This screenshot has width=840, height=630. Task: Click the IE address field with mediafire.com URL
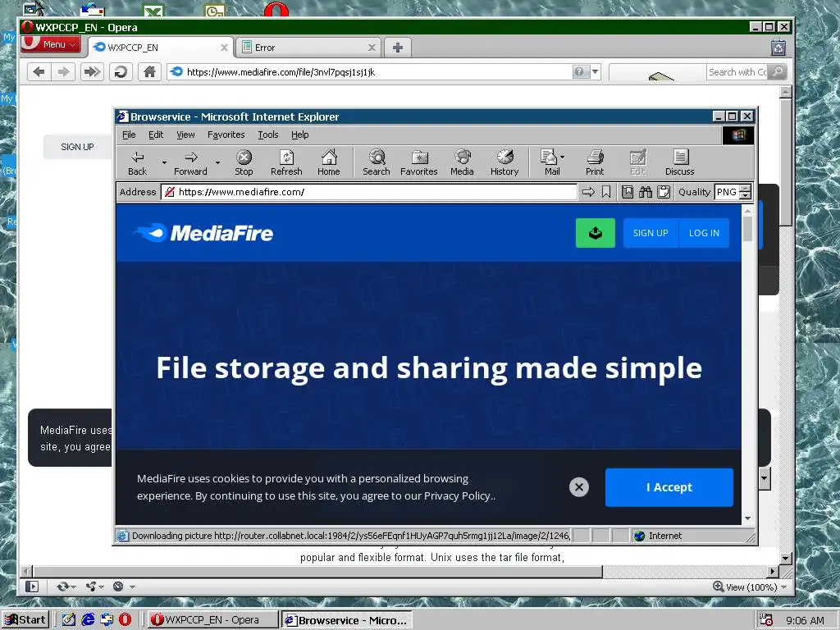click(368, 192)
